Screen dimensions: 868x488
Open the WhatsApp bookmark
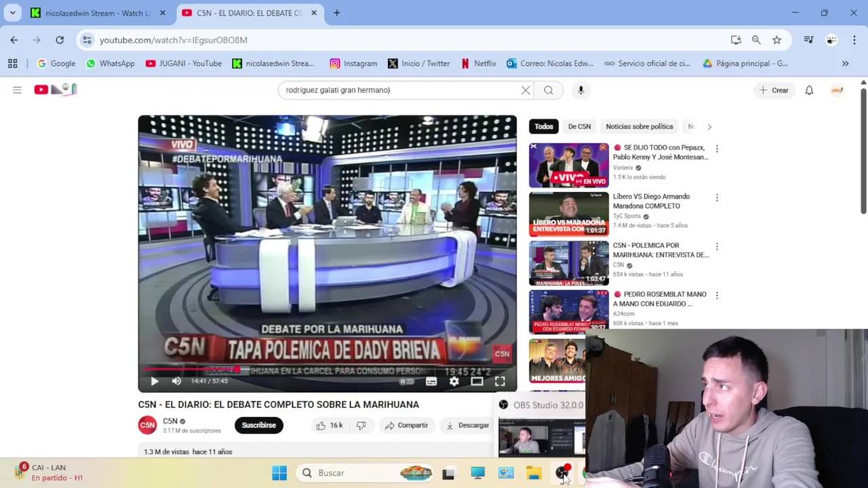coord(111,63)
